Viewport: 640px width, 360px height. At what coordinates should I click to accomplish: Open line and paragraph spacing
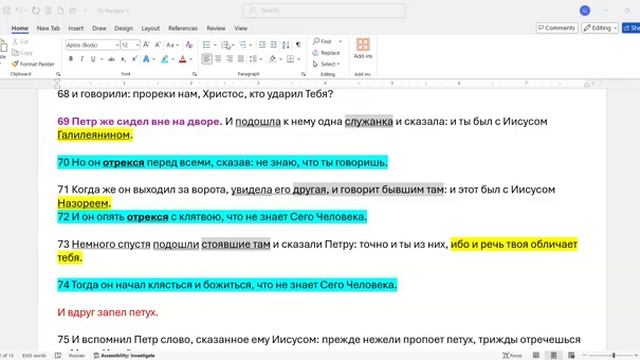(253, 59)
